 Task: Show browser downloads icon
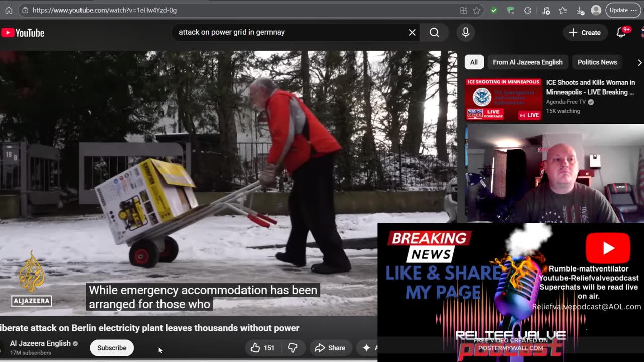click(x=580, y=10)
